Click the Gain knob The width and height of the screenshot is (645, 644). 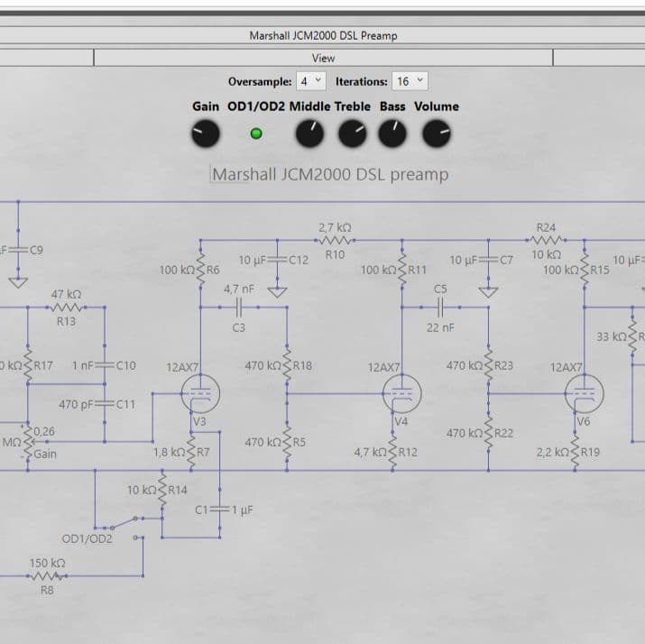pyautogui.click(x=206, y=133)
